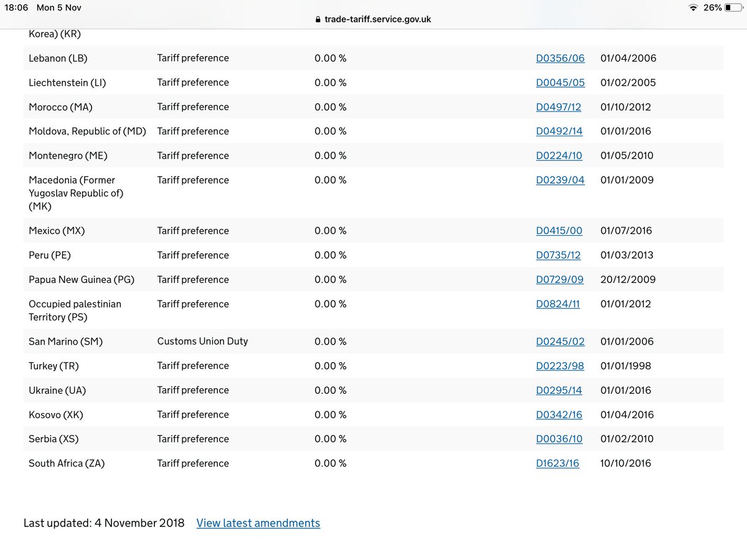Select the South Africa (ZA) country cell

pos(67,463)
